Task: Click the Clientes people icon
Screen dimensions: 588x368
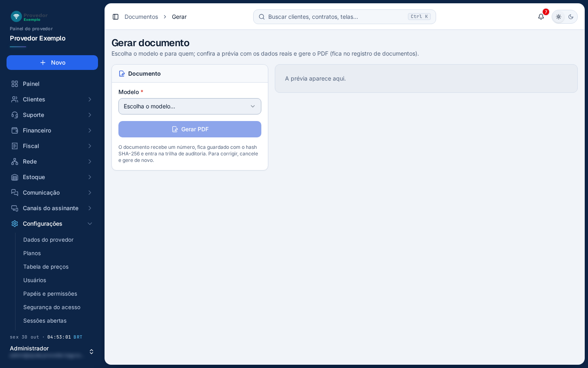Action: coord(15,99)
